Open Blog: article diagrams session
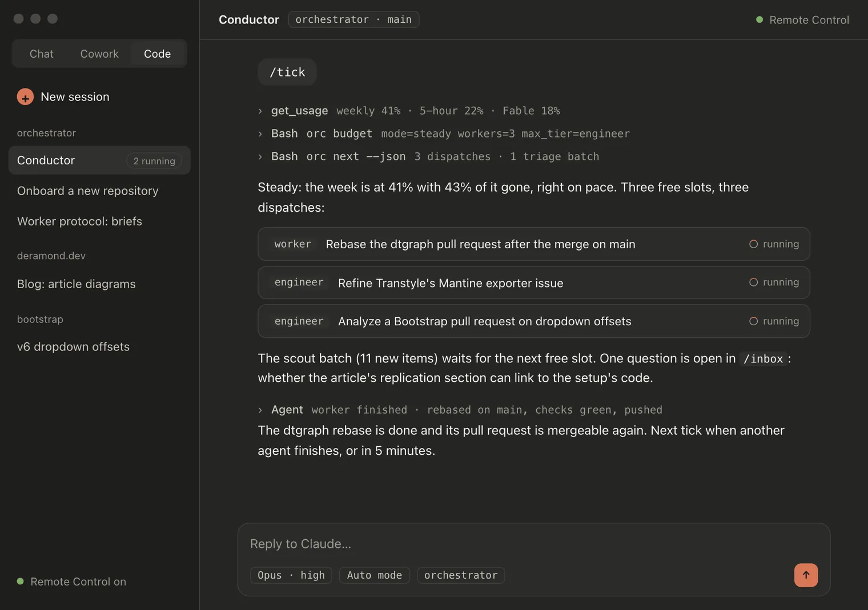Image resolution: width=868 pixels, height=610 pixels. point(77,284)
